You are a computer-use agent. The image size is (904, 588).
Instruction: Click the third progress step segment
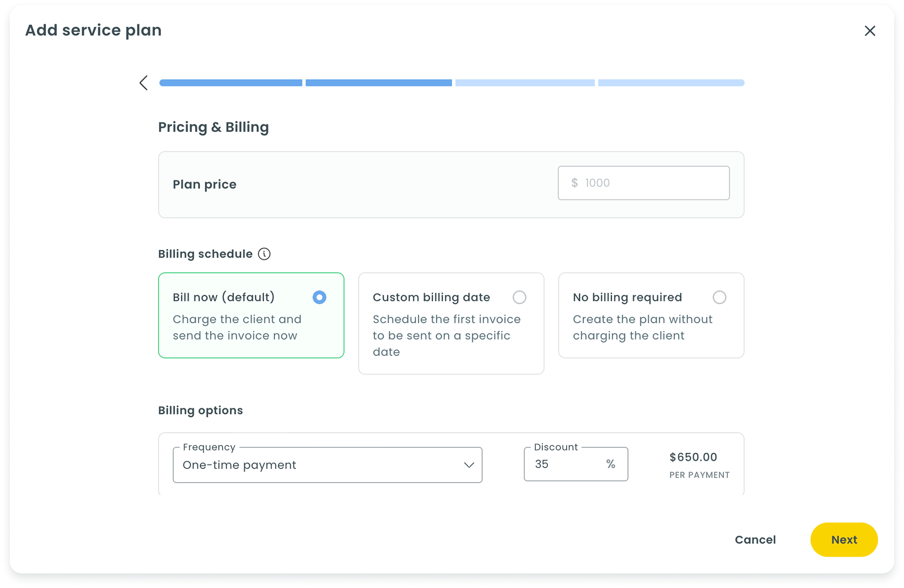pos(525,83)
